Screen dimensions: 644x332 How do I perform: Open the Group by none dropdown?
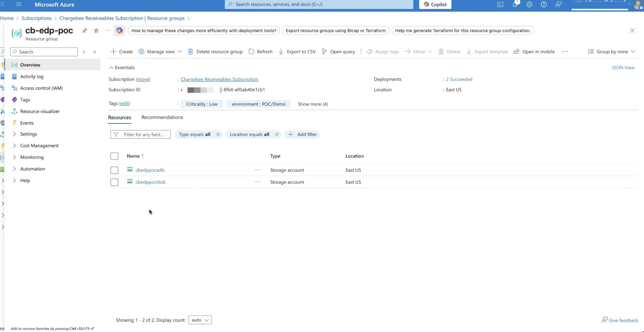tap(612, 52)
